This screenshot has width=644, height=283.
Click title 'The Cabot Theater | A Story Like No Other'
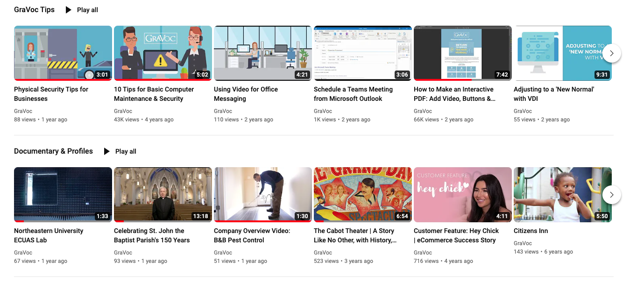[355, 235]
